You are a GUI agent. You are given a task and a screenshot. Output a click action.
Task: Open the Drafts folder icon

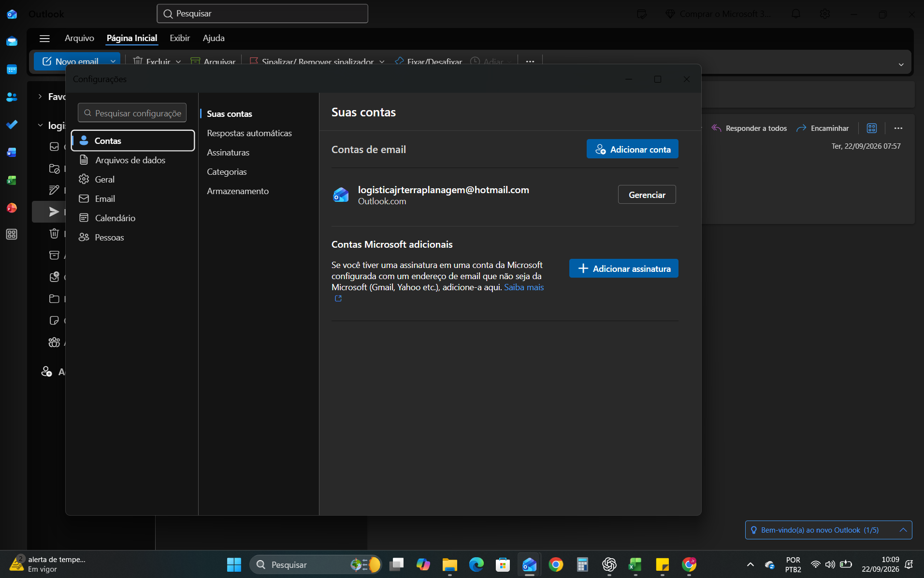click(x=54, y=190)
